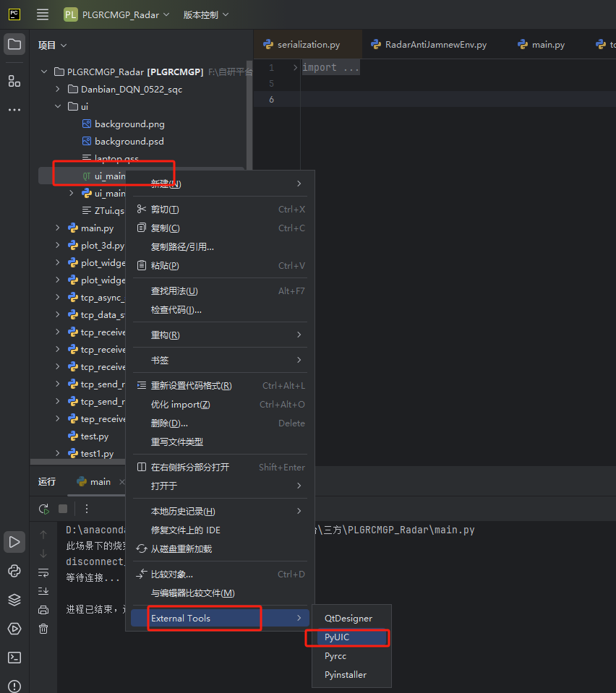616x693 pixels.
Task: Click the stop process icon in Run panel
Action: (62, 509)
